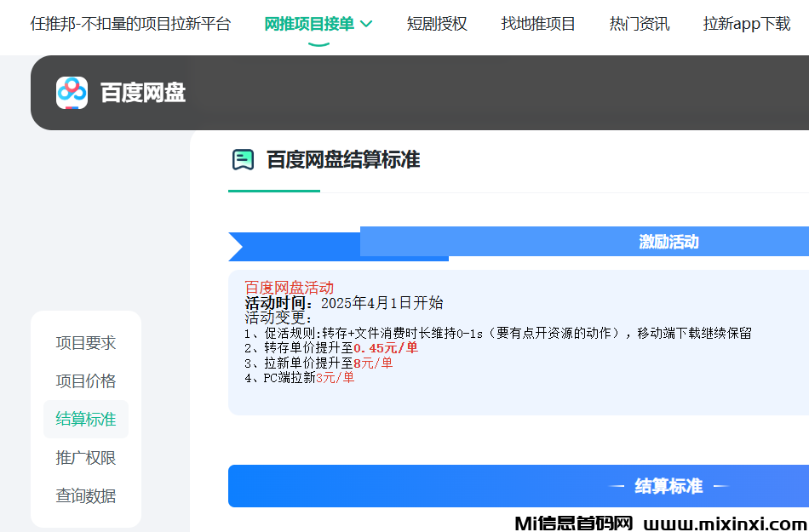This screenshot has width=809, height=532.
Task: Click the red 百度网盘活动 text
Action: (290, 288)
